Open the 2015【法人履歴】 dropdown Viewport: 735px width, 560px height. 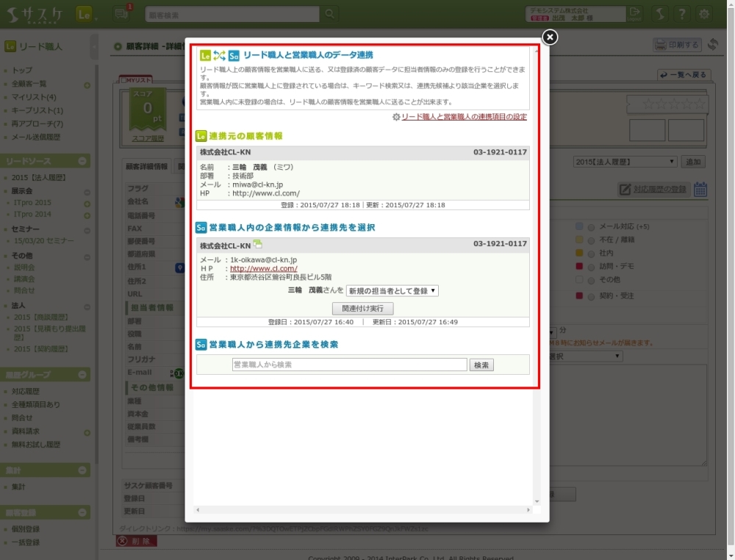click(x=625, y=162)
